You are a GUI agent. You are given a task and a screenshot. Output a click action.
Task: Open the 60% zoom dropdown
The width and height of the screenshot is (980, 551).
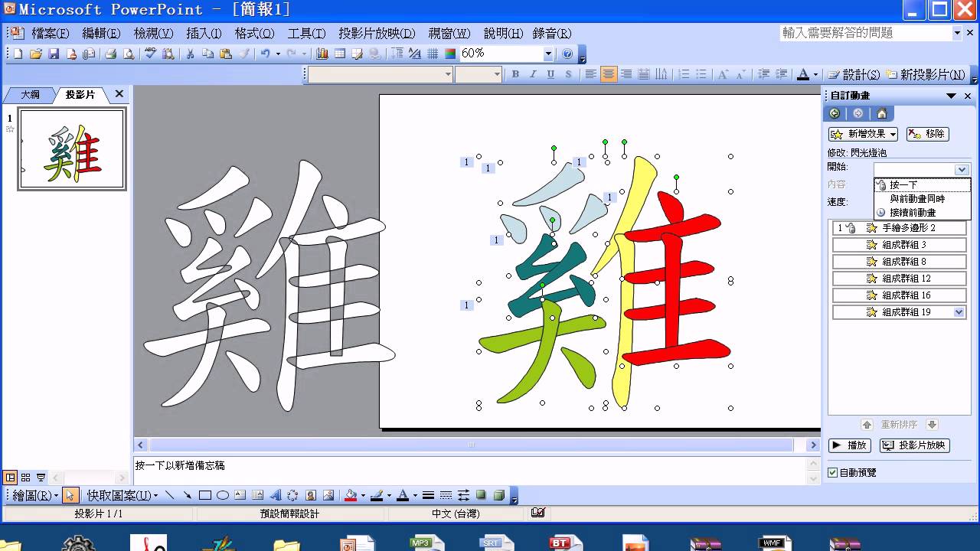[548, 54]
